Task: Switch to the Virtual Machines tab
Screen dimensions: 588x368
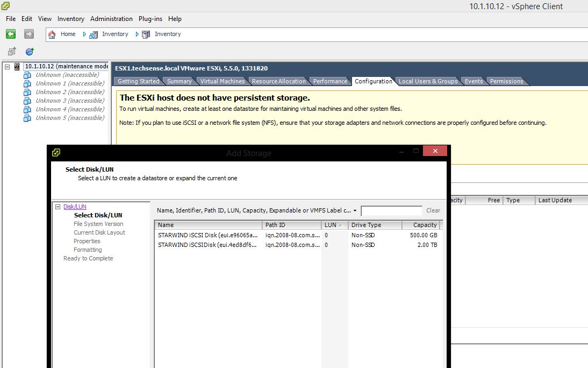Action: (223, 81)
